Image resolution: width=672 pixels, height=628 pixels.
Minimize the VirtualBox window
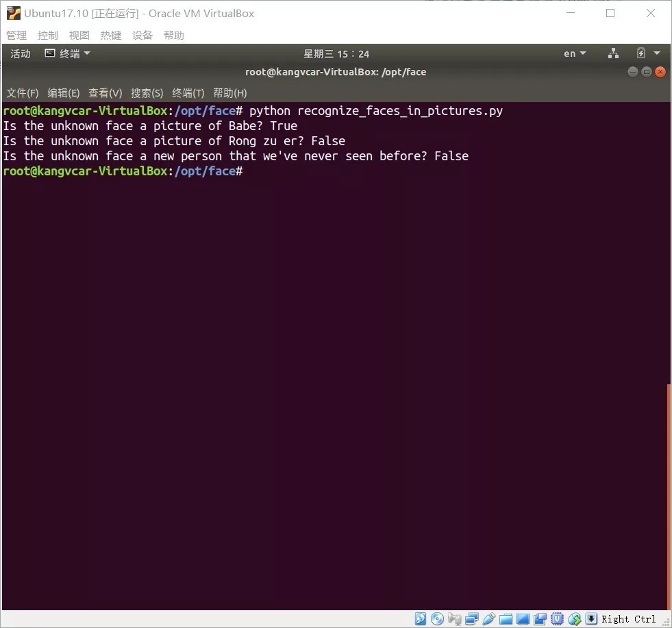[571, 13]
